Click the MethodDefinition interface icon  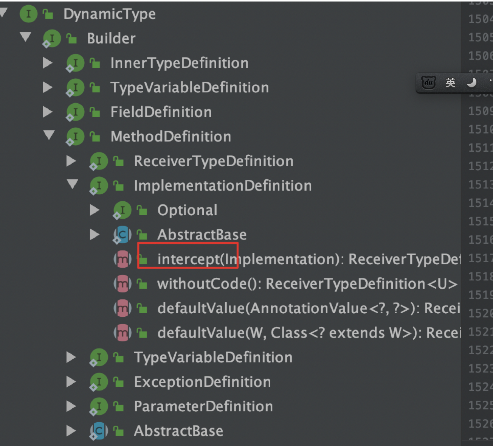click(75, 137)
